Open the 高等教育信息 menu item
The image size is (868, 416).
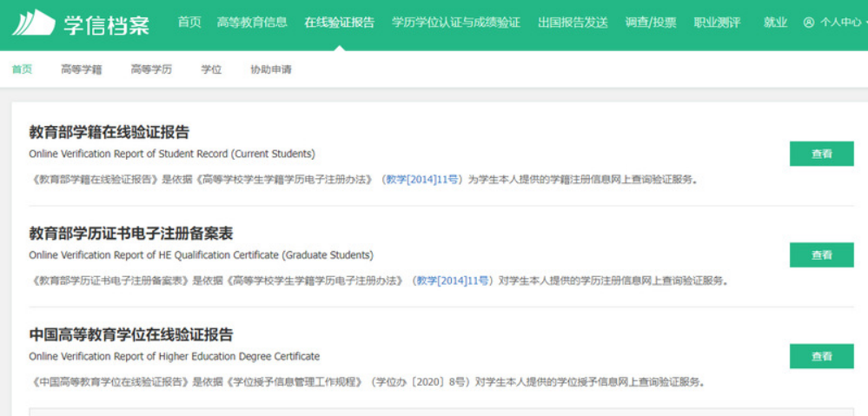click(x=252, y=23)
